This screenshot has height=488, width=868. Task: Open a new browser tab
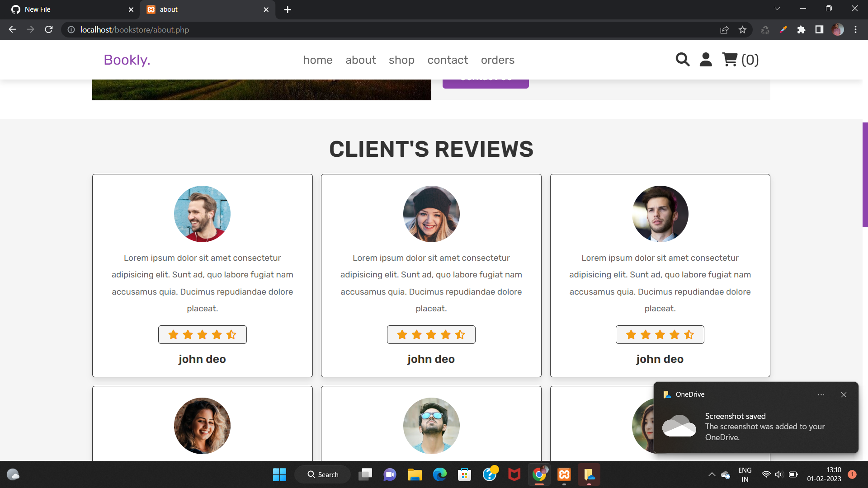(x=288, y=9)
